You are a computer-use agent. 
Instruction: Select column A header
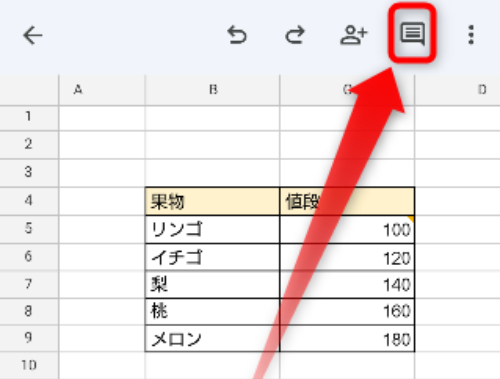click(x=102, y=90)
